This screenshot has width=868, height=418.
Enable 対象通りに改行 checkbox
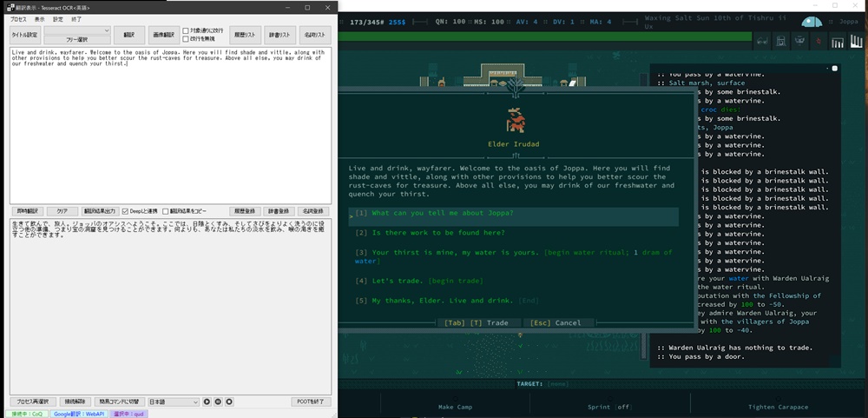186,31
